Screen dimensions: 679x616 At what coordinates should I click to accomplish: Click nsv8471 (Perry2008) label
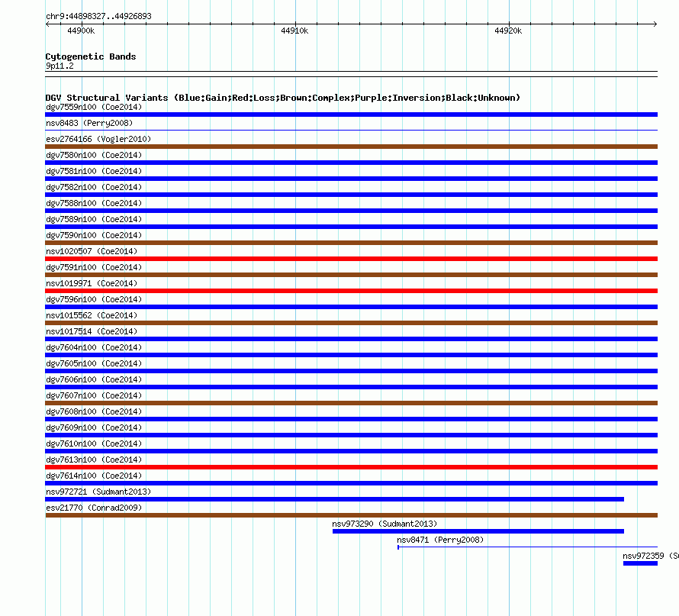(440, 540)
